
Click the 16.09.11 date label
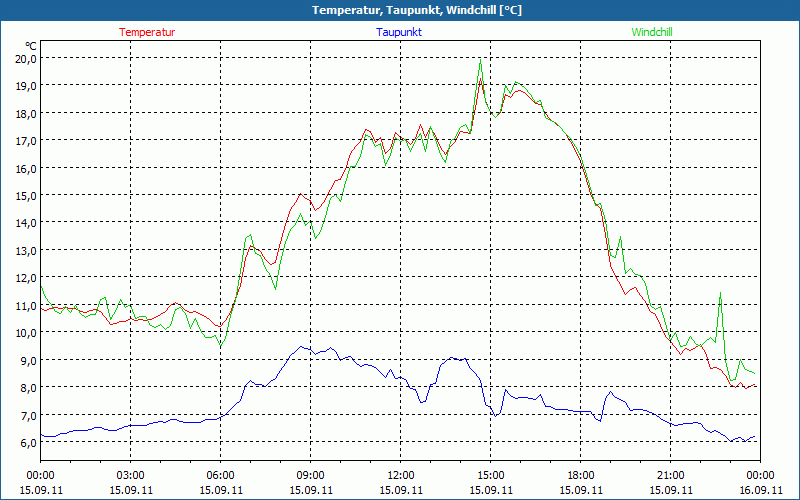point(760,490)
